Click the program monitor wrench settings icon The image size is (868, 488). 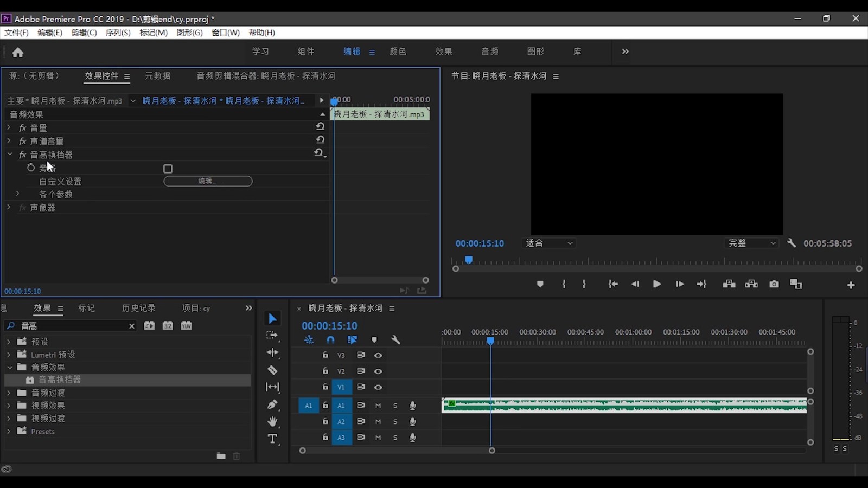click(792, 243)
